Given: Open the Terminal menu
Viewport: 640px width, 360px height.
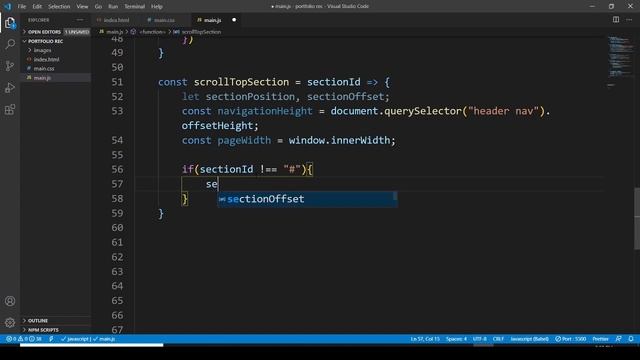Looking at the screenshot, I should coord(135,7).
